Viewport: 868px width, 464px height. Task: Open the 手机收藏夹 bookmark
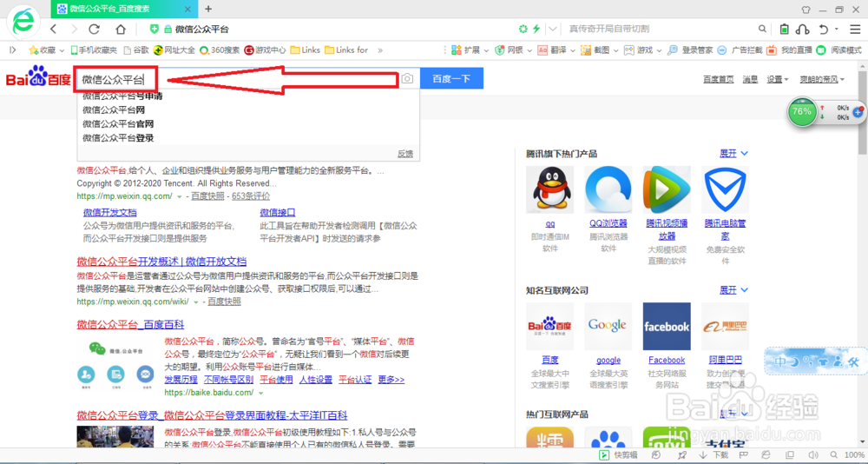[x=94, y=50]
